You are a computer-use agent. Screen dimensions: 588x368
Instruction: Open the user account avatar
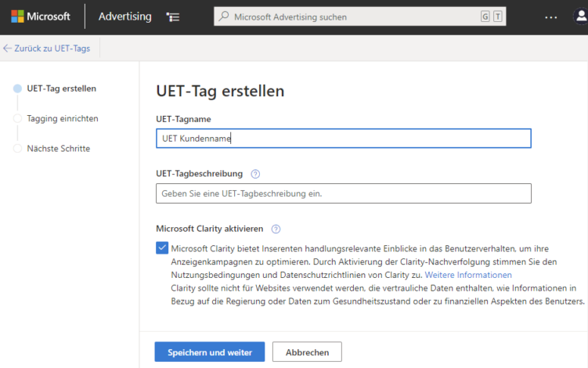[x=580, y=16]
